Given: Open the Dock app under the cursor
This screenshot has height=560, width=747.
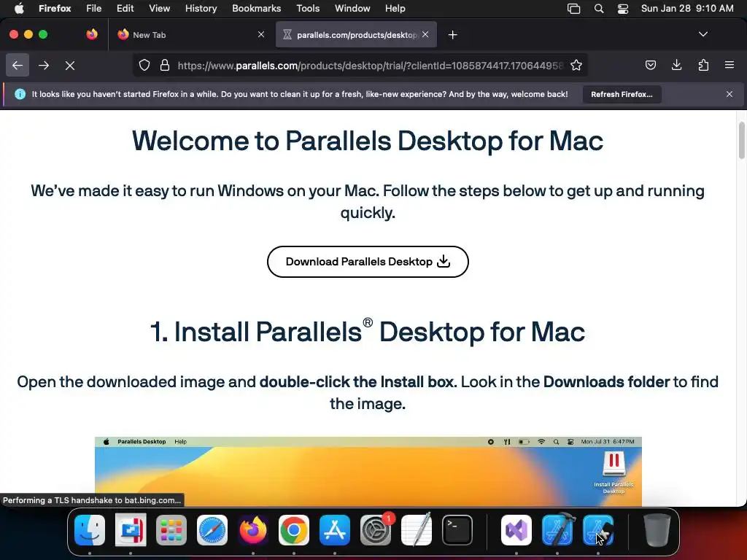Looking at the screenshot, I should tap(598, 530).
